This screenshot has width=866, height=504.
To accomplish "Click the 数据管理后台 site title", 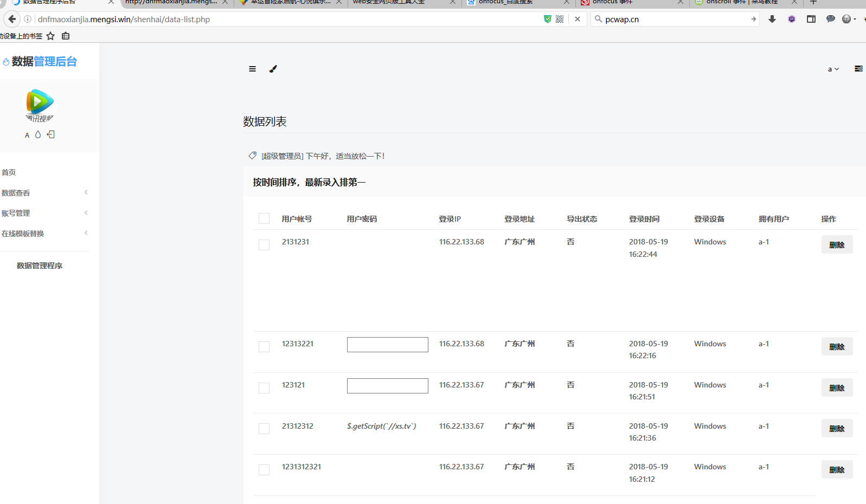I will pyautogui.click(x=44, y=62).
